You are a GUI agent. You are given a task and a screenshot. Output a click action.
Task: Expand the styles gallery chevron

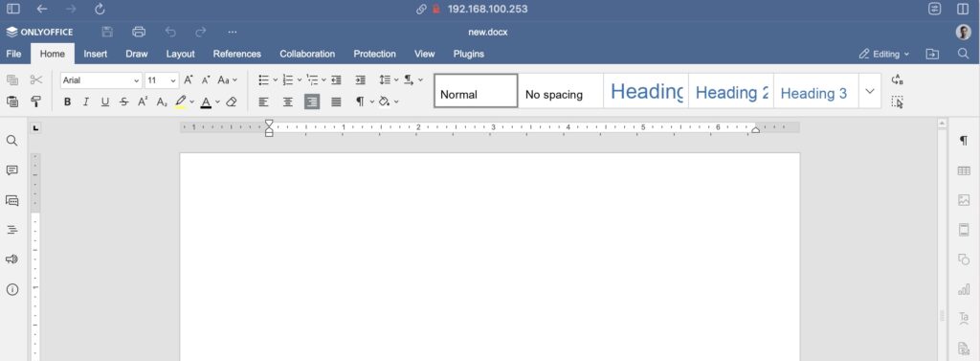(x=869, y=91)
